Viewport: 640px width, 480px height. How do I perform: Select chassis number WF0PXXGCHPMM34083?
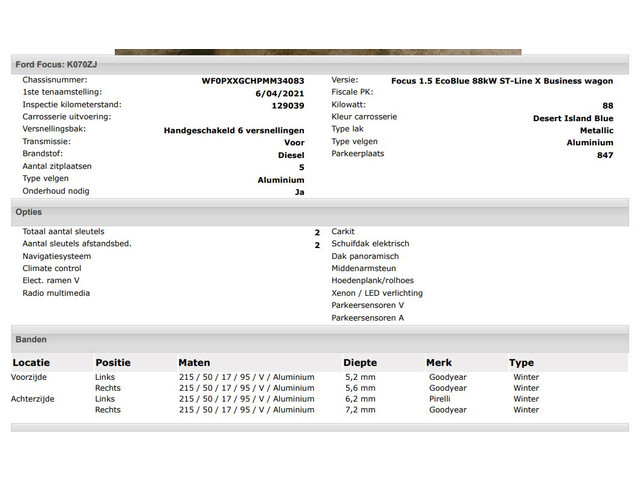tap(253, 80)
